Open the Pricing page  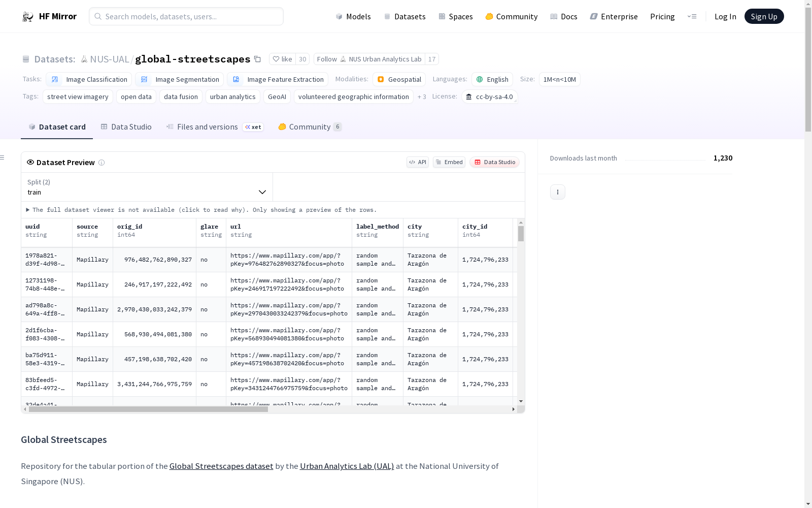662,16
